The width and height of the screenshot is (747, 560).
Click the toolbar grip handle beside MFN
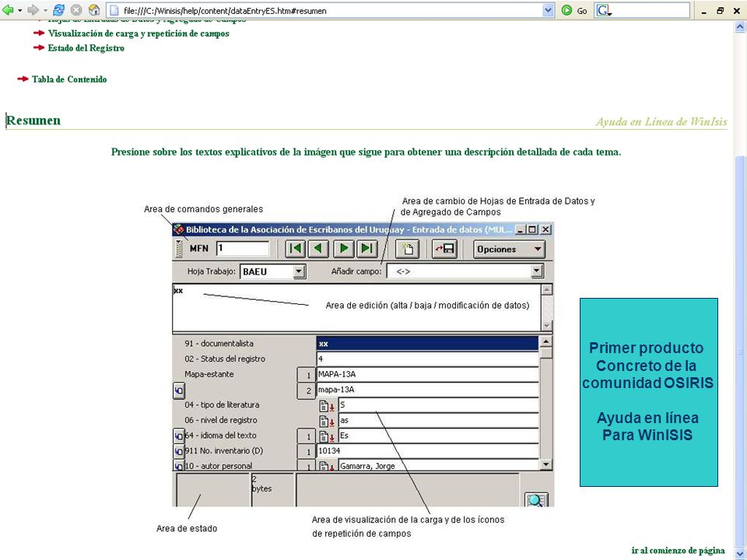(179, 249)
